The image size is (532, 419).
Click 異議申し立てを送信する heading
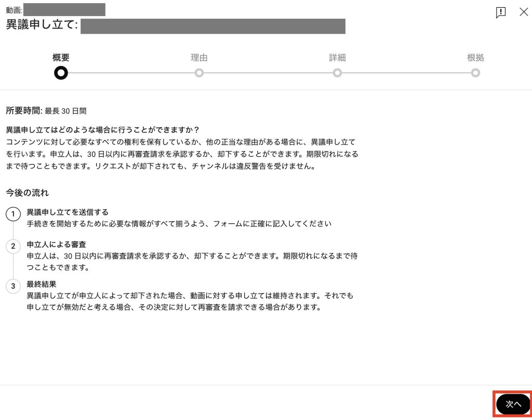click(68, 212)
